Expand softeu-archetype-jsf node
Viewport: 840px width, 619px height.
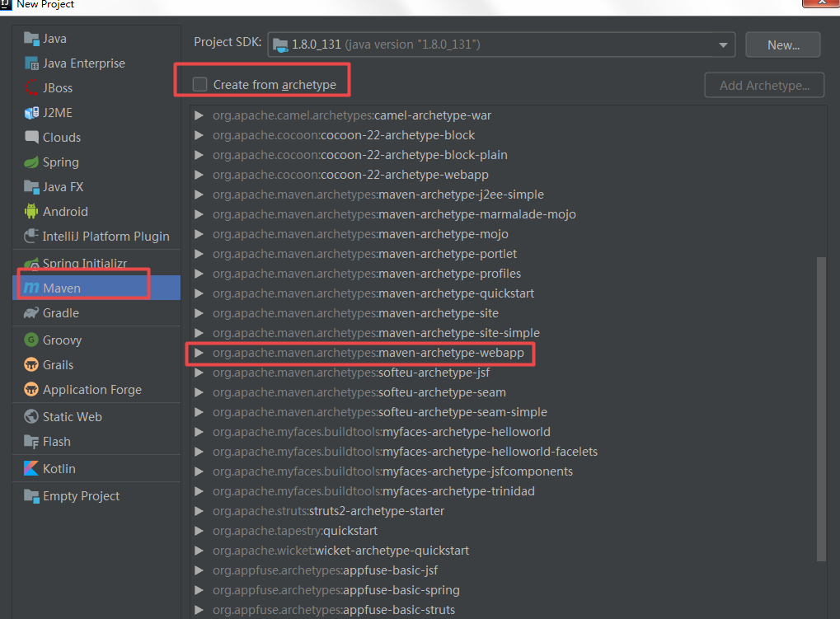click(x=199, y=373)
